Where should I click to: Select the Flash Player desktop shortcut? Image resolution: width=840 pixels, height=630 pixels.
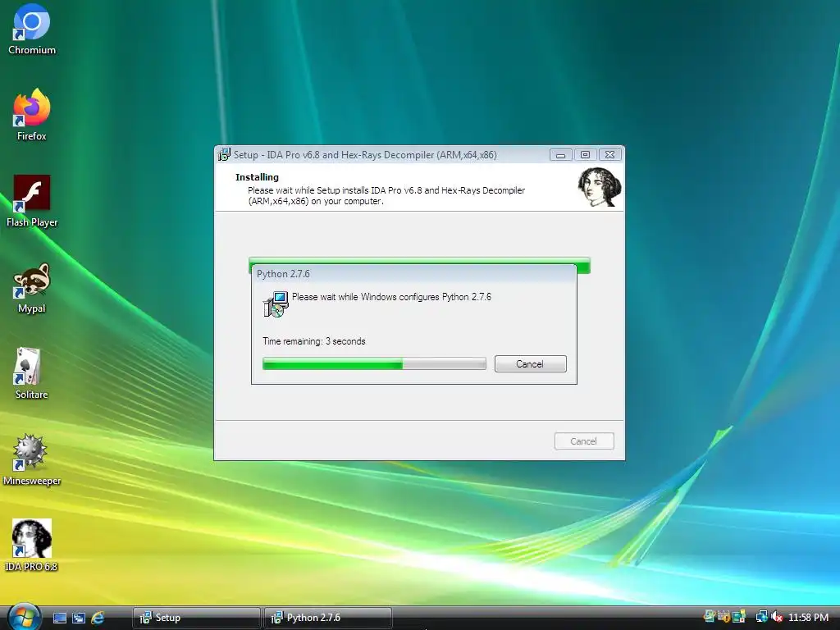32,201
